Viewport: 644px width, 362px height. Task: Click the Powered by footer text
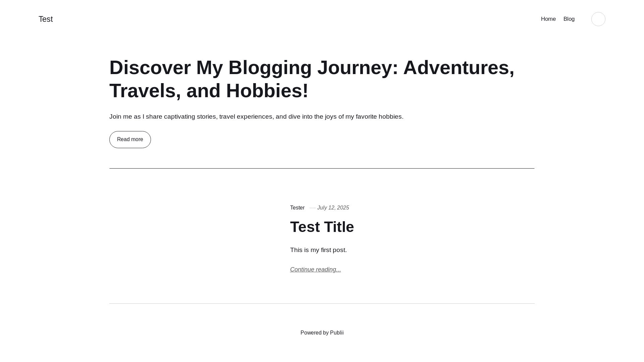[315, 333]
